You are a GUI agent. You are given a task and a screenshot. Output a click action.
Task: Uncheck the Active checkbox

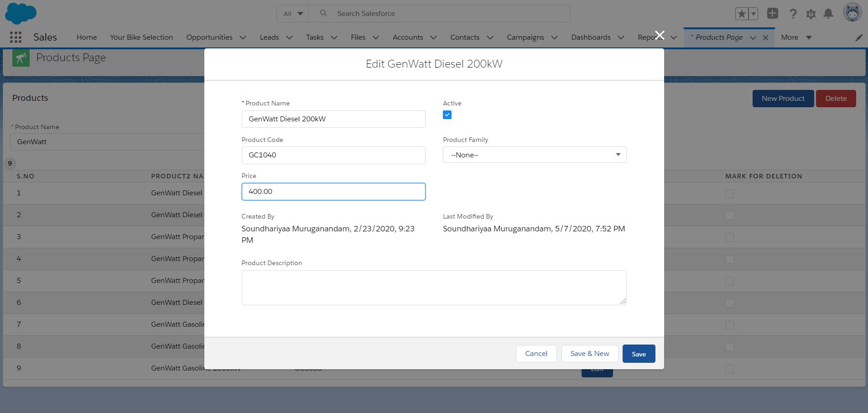(447, 115)
